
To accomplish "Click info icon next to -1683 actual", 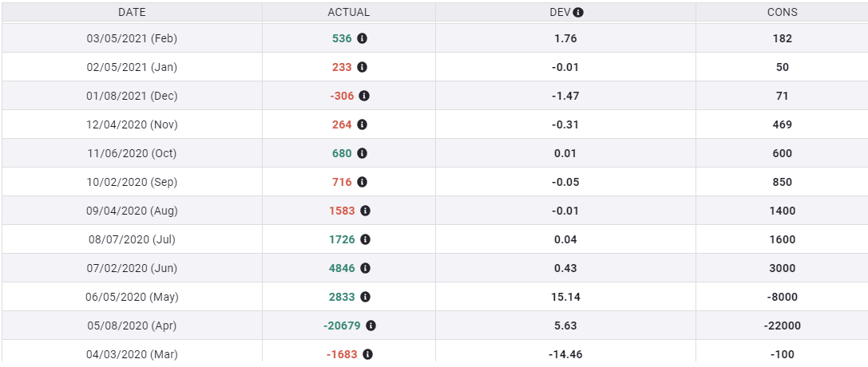I will [367, 354].
